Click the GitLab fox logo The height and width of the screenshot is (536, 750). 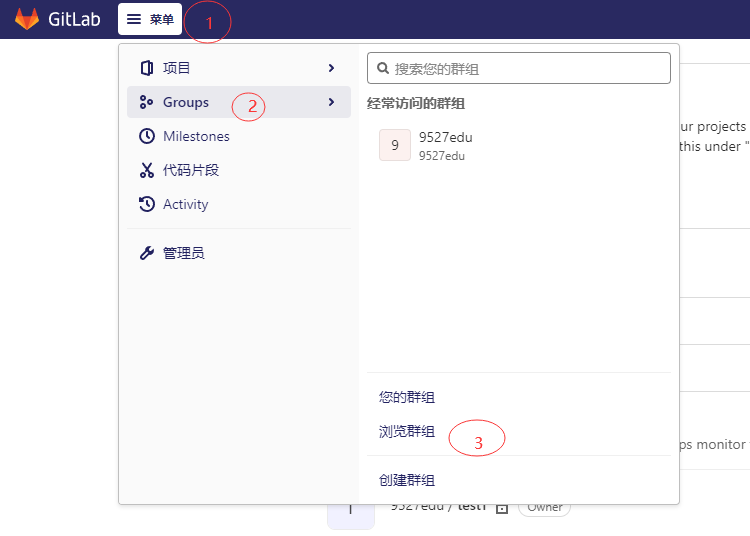[x=27, y=19]
